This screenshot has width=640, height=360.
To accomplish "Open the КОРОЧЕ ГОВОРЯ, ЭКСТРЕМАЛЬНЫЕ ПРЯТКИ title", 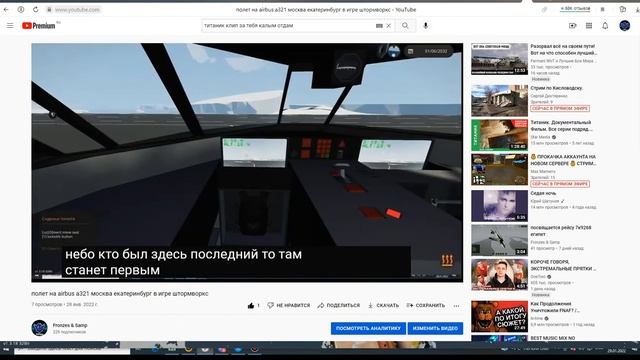I will (x=563, y=265).
